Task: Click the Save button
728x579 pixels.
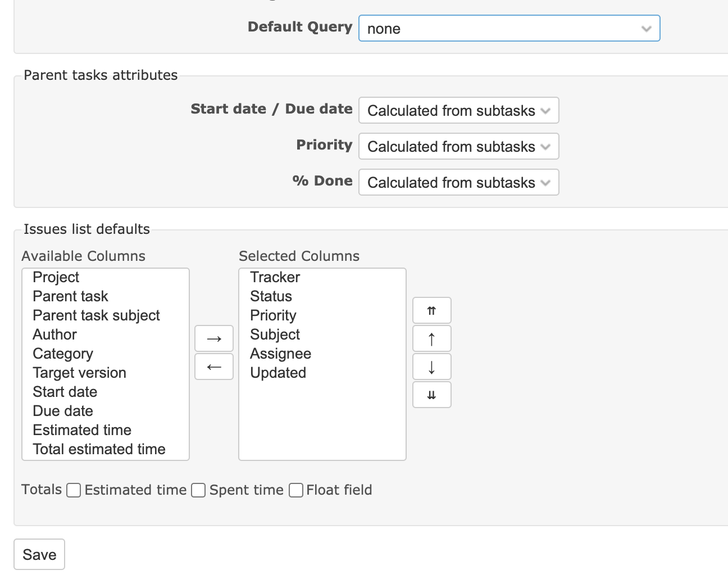Action: point(39,554)
